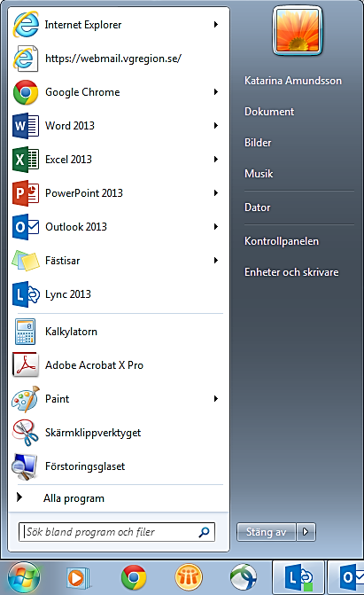Open Katarina Amundsson personal folder
This screenshot has width=364, height=595.
(293, 81)
